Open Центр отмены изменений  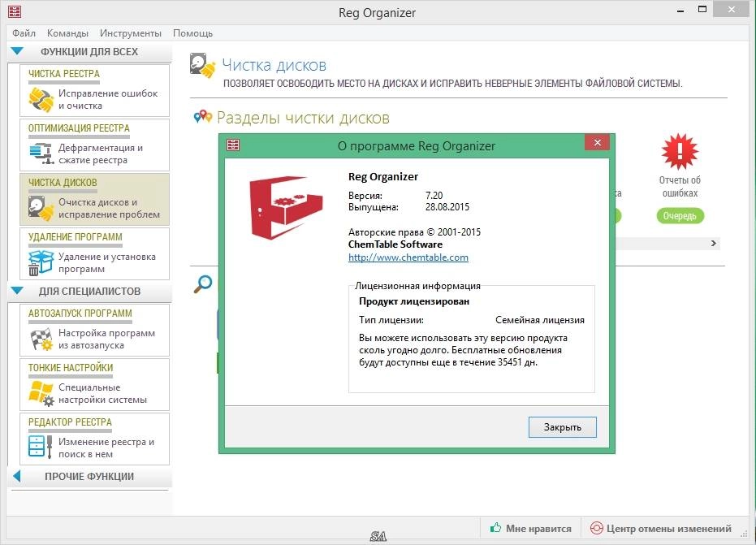[661, 529]
